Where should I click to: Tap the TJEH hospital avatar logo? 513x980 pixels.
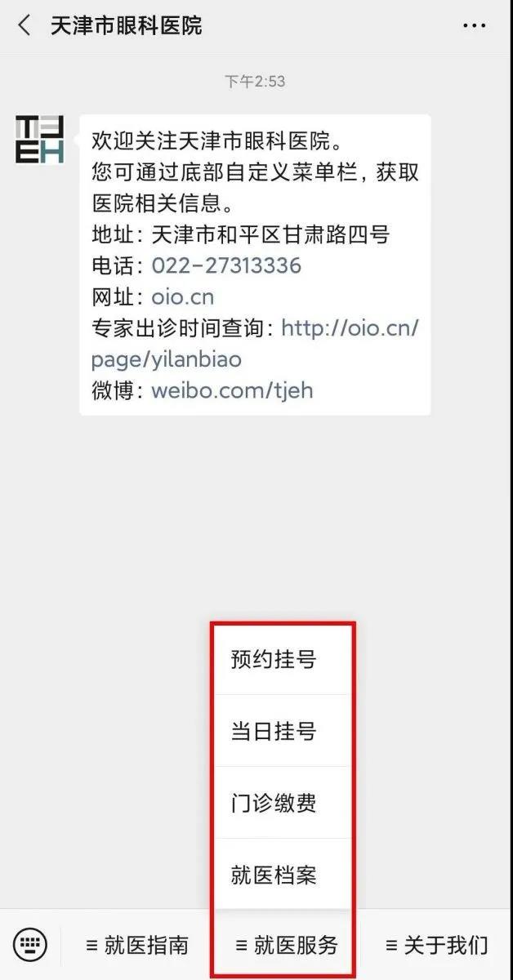click(x=39, y=140)
